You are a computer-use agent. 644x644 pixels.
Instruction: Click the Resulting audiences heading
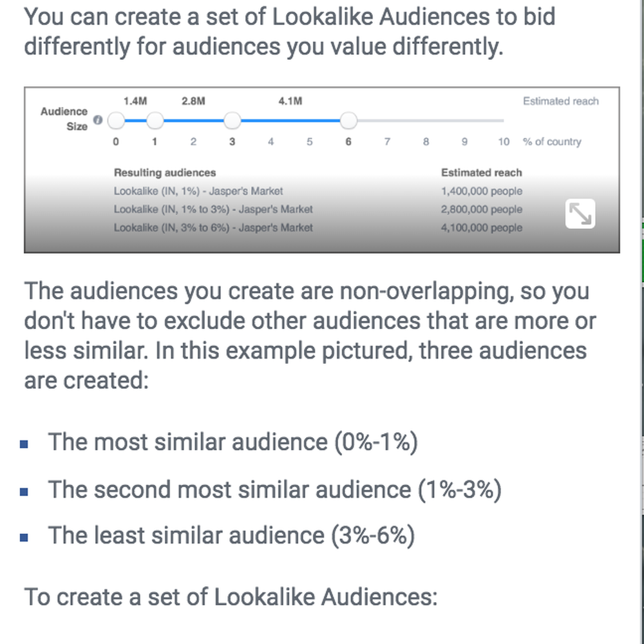(x=165, y=173)
